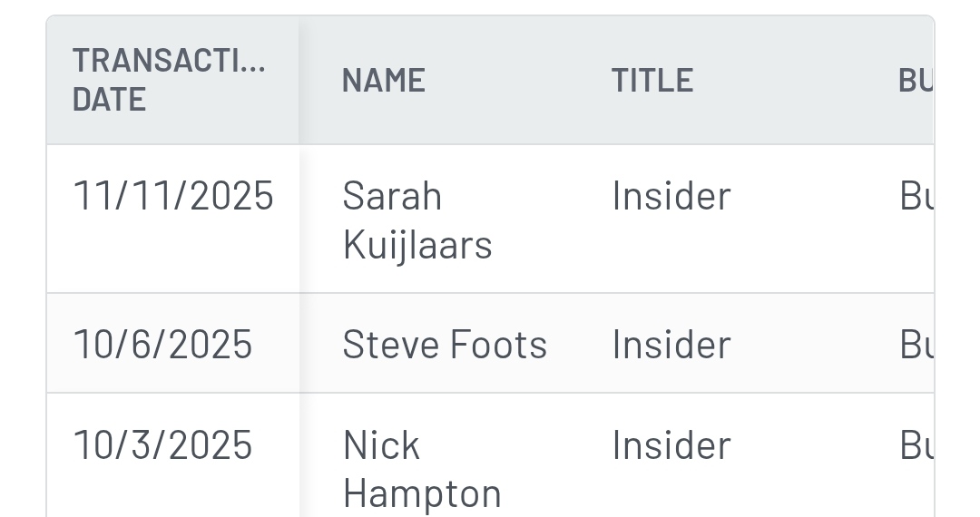Click truncated 'Bu' cell in 10/3/2025 row
Screen dimensions: 980x517
916,445
